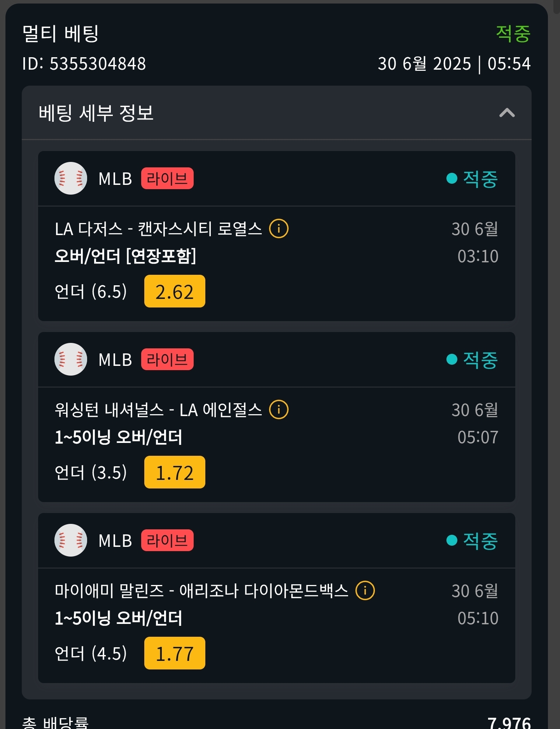Screen dimensions: 560x729
Task: Click green 적중 status next to 멀티 베팅
Action: pos(513,33)
